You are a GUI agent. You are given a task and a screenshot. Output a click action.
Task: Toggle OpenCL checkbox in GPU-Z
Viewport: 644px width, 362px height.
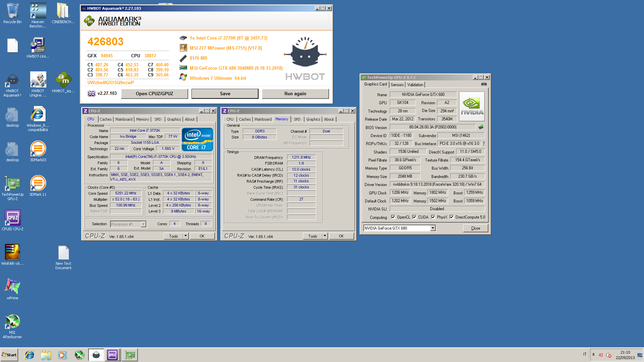tap(393, 217)
